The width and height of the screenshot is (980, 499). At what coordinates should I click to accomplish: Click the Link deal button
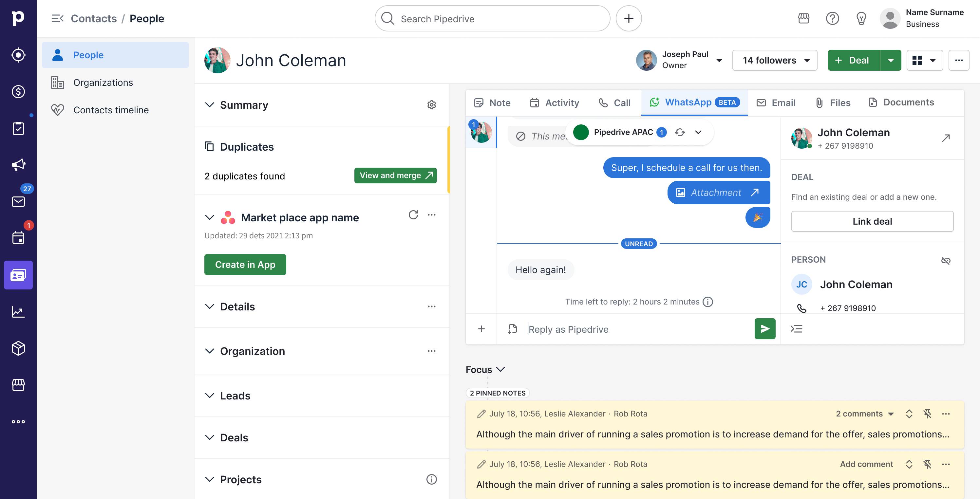(x=872, y=221)
